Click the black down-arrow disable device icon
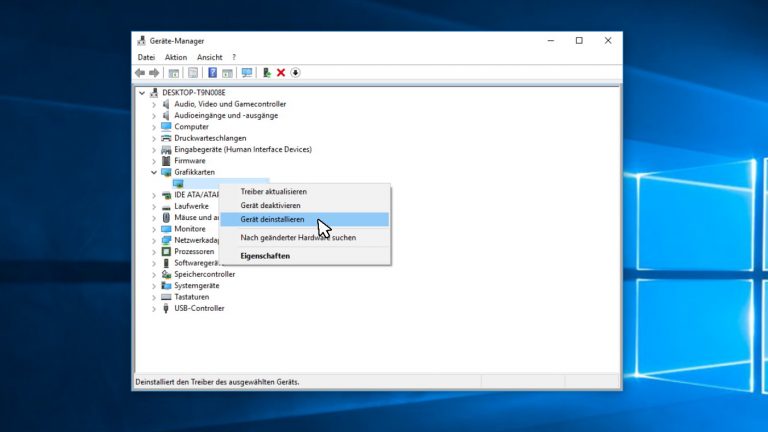Image resolution: width=768 pixels, height=432 pixels. pyautogui.click(x=295, y=73)
